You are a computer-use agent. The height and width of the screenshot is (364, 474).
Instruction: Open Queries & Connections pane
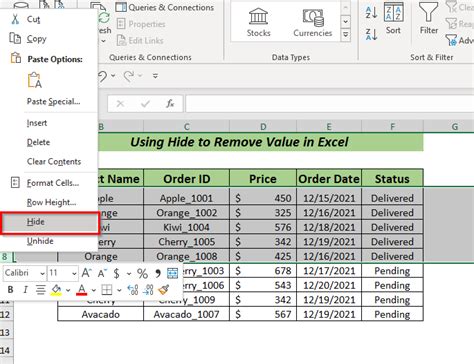(165, 7)
